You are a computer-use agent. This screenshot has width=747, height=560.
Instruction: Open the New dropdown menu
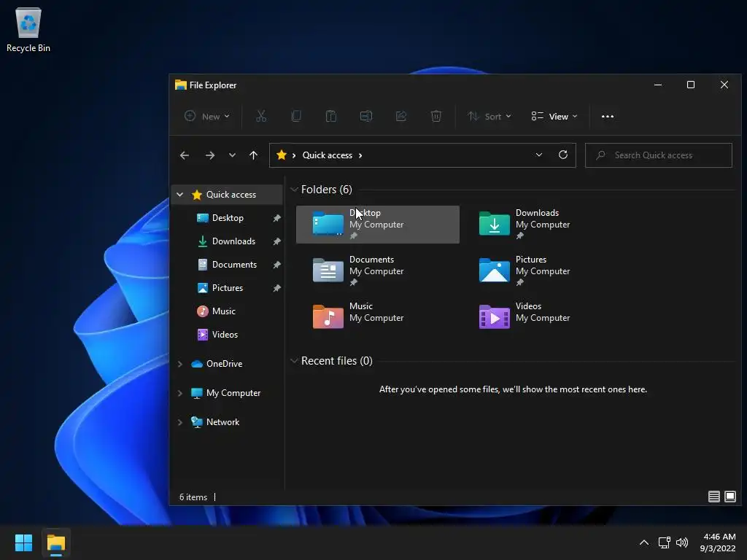pyautogui.click(x=207, y=116)
